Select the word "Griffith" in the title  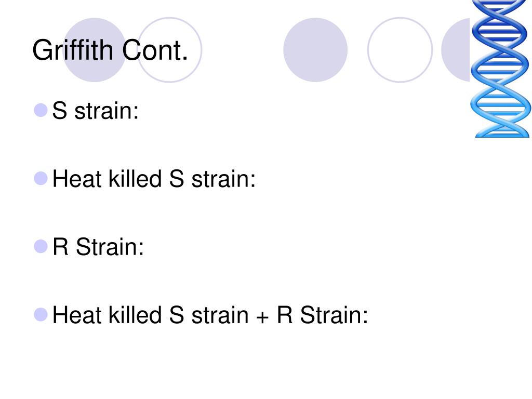click(x=73, y=50)
